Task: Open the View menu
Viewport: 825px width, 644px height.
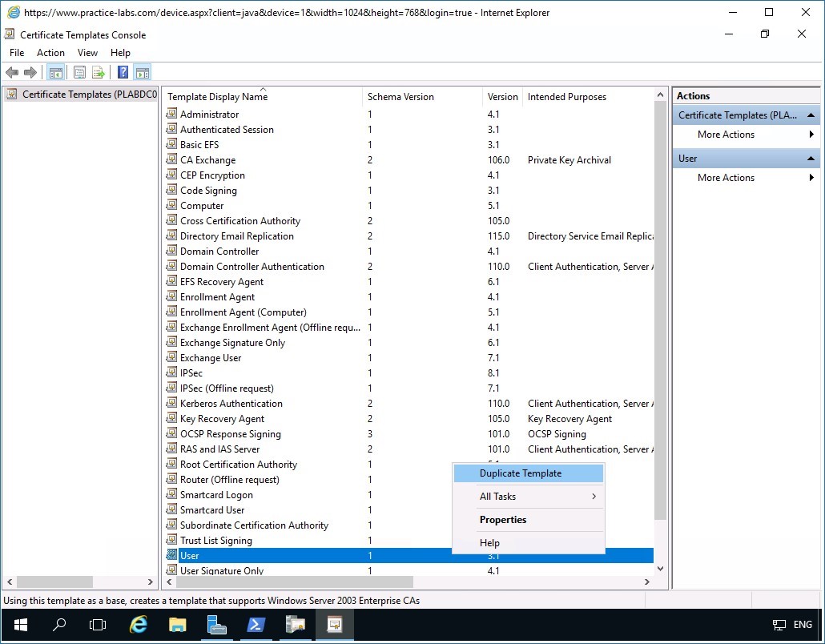Action: point(87,52)
